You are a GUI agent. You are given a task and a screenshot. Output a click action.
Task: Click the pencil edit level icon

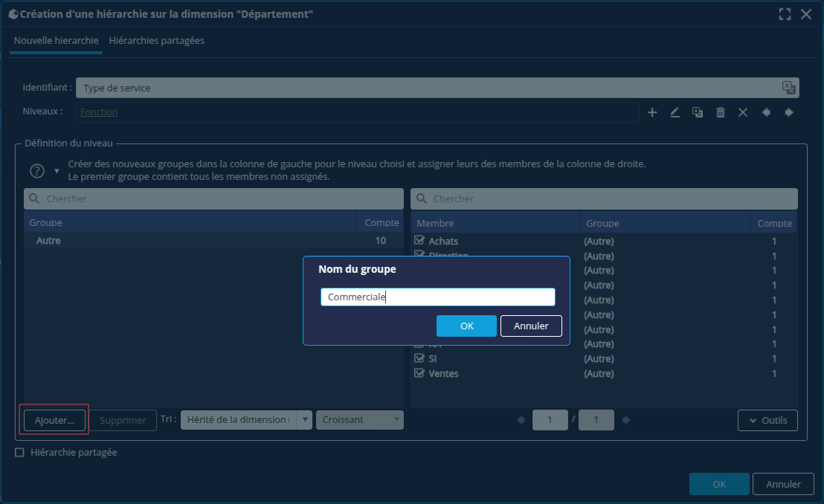[x=675, y=112]
